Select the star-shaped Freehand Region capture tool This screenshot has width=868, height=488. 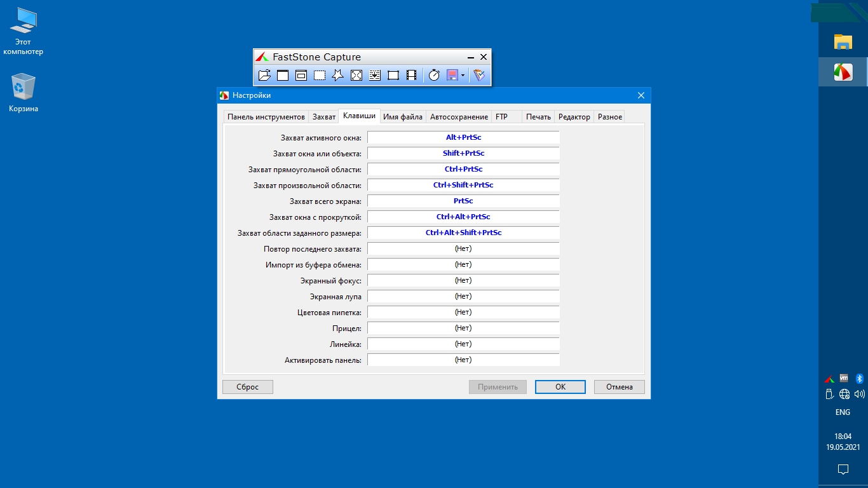(x=338, y=76)
